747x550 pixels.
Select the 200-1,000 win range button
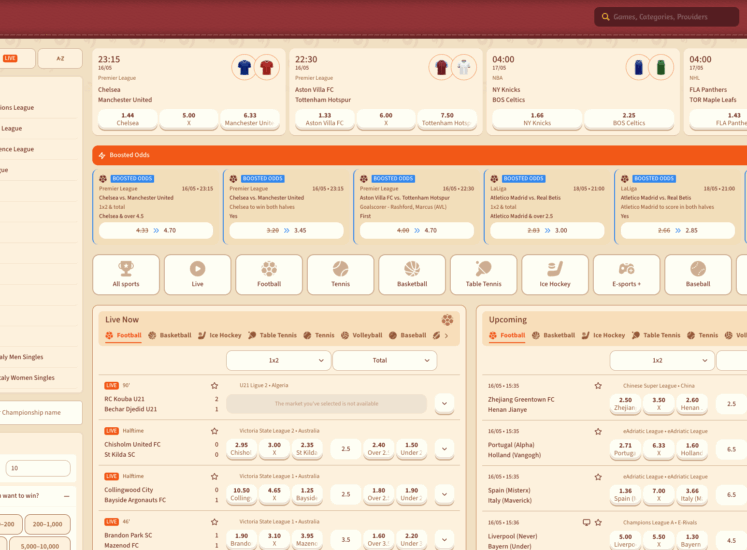tap(47, 524)
